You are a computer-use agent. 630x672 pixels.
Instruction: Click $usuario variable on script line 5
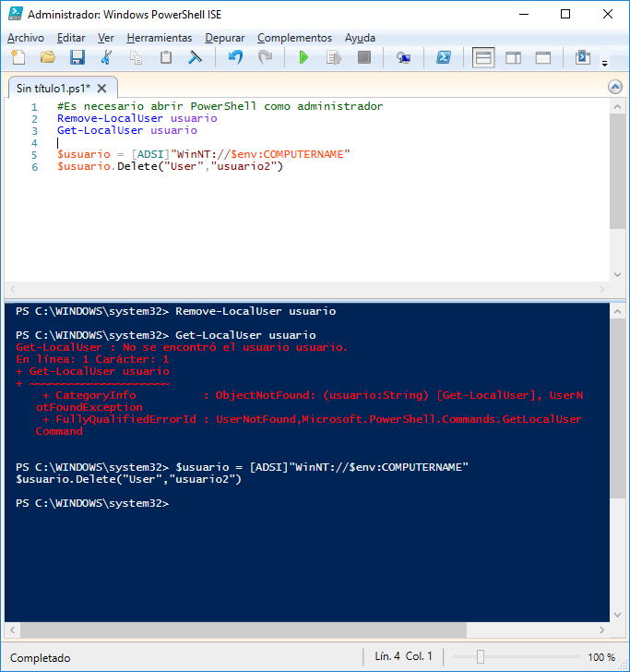point(84,154)
